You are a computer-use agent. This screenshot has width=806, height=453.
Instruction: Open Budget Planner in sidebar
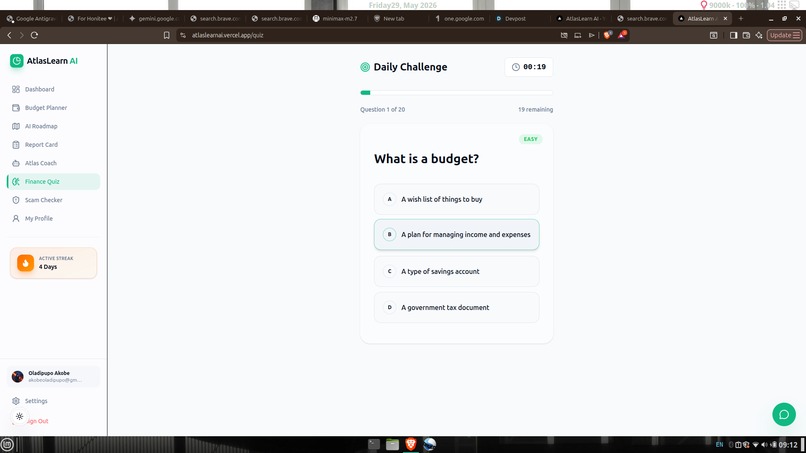(x=53, y=107)
